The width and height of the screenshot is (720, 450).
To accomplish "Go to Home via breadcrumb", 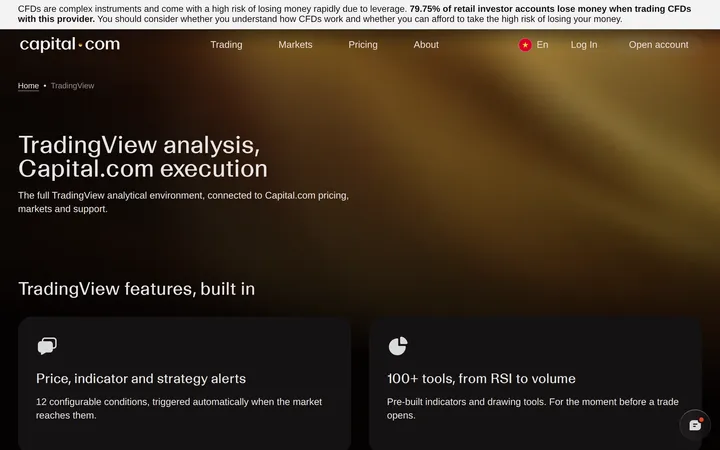I will 28,86.
